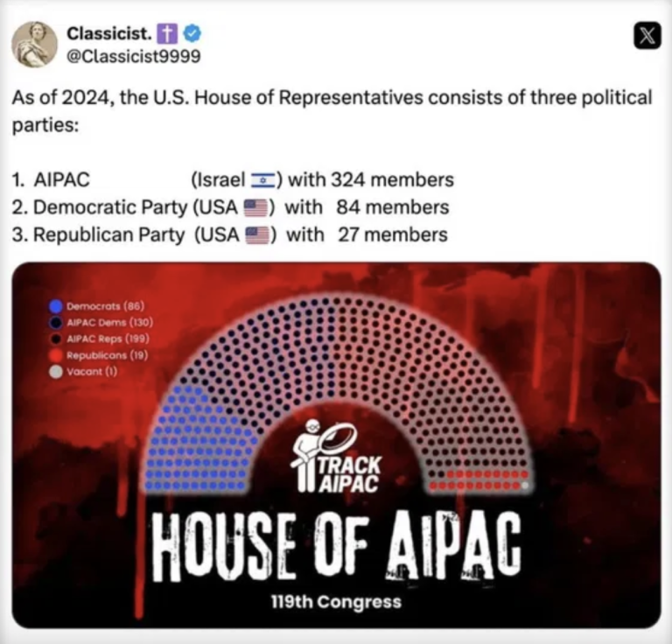Click the purple cross emoji badge
This screenshot has height=644, width=672.
[167, 34]
